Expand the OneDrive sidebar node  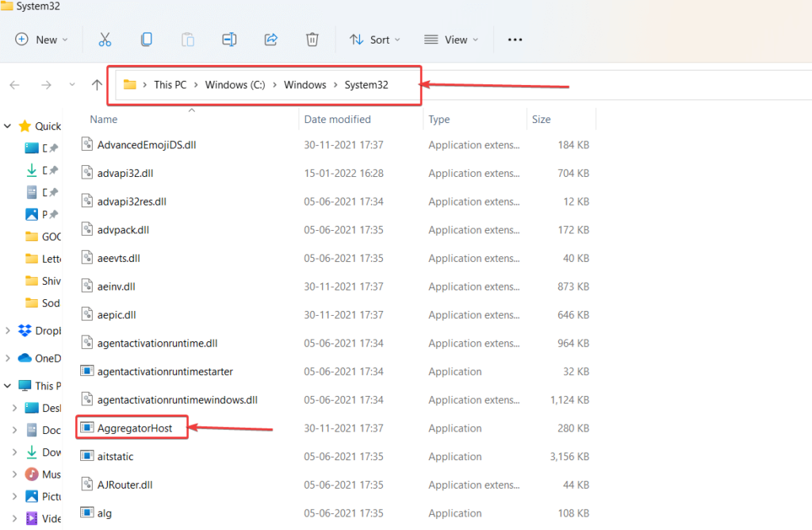pyautogui.click(x=8, y=358)
